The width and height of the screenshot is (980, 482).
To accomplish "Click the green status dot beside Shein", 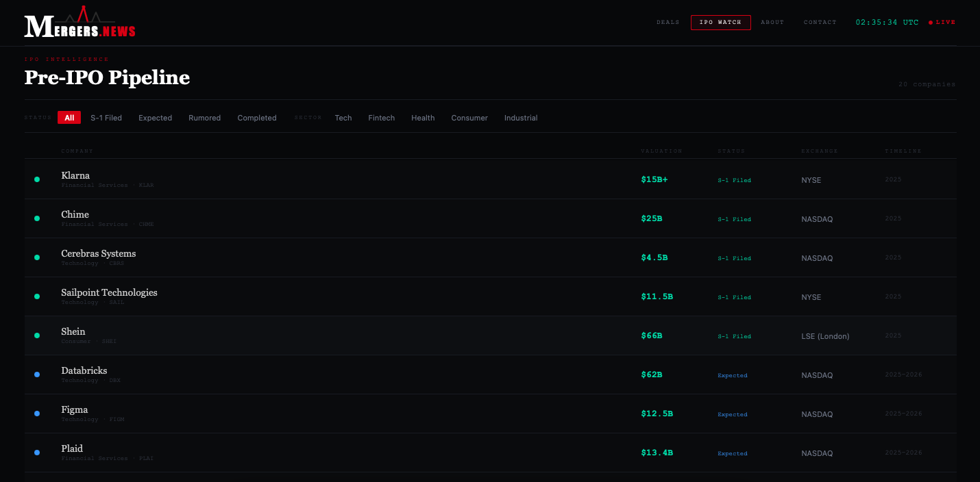I will [x=37, y=335].
